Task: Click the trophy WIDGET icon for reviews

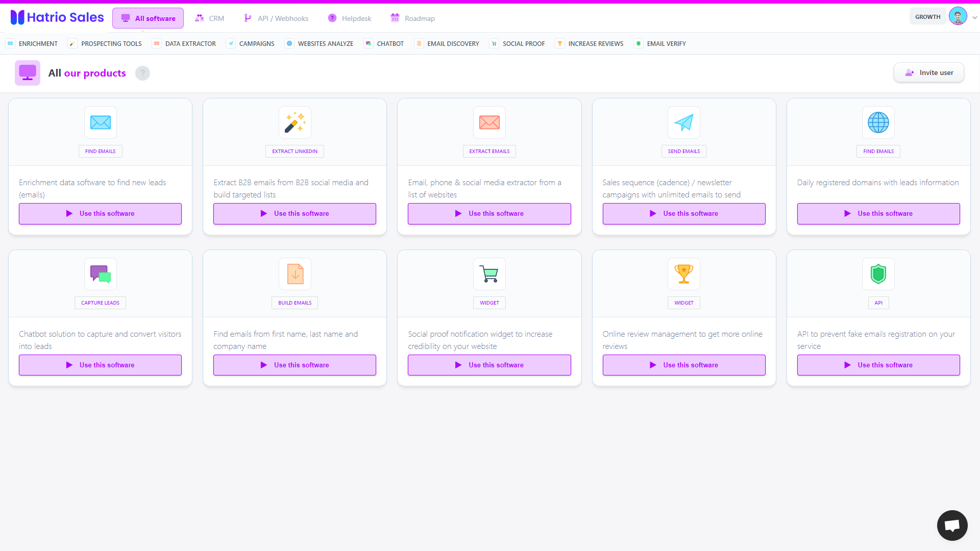Action: 683,274
